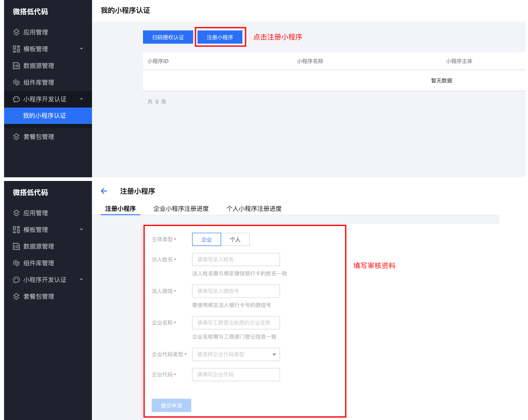The image size is (528, 420).
Task: Click the 注册小程序 button
Action: click(220, 37)
